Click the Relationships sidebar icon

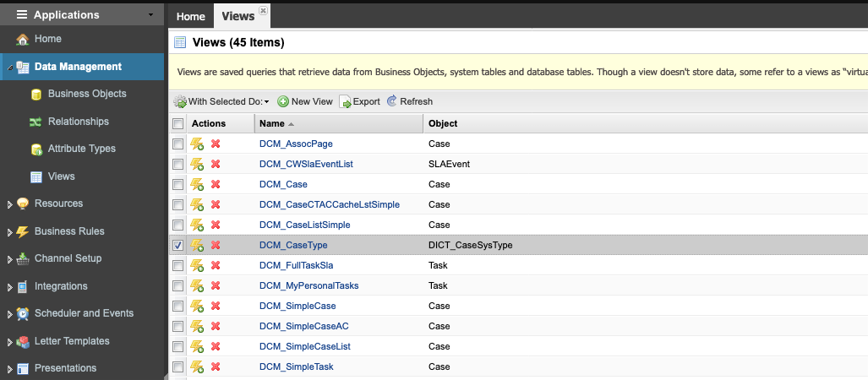coord(36,122)
